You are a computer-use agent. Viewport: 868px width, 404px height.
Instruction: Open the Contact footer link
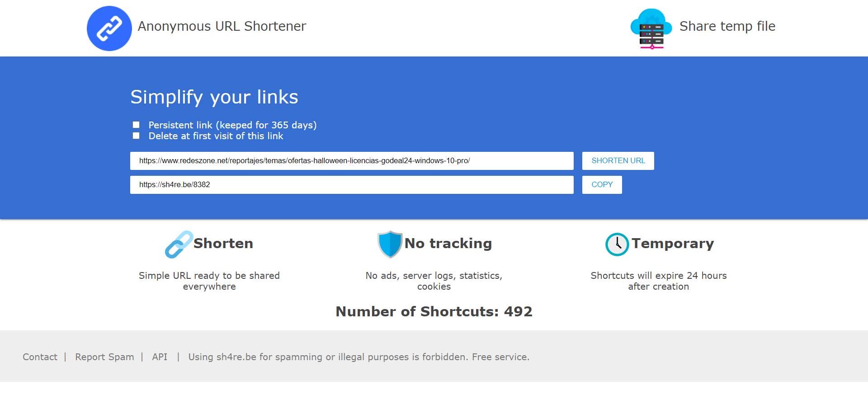pos(40,357)
